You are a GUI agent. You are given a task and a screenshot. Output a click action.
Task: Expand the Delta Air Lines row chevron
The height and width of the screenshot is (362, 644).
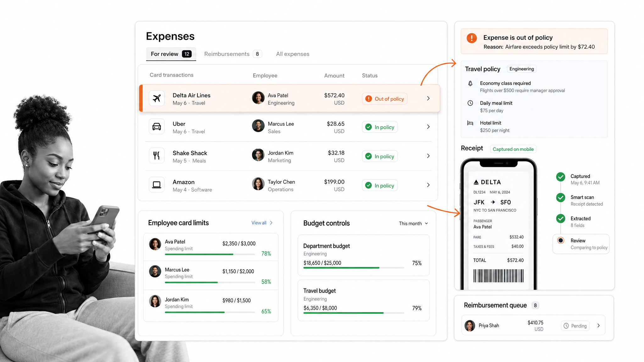click(428, 98)
